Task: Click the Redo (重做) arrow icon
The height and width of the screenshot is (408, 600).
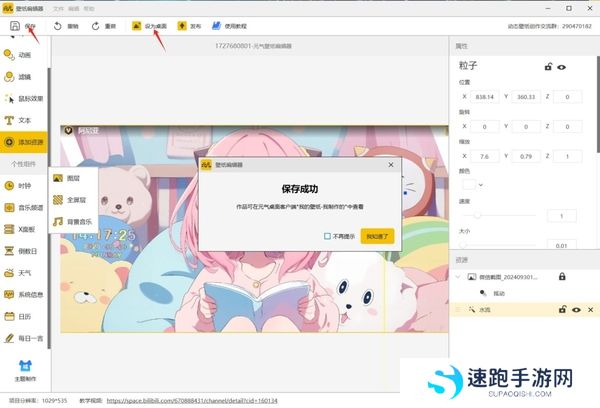Action: coord(95,26)
